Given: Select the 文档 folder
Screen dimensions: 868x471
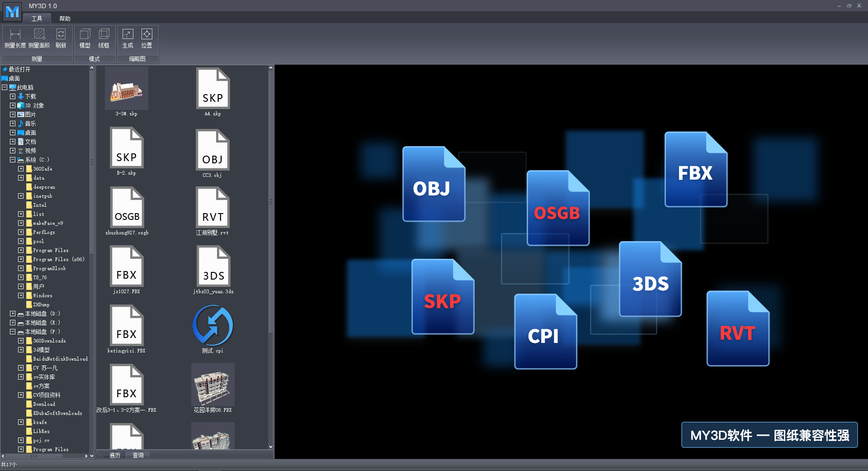Looking at the screenshot, I should coord(27,142).
